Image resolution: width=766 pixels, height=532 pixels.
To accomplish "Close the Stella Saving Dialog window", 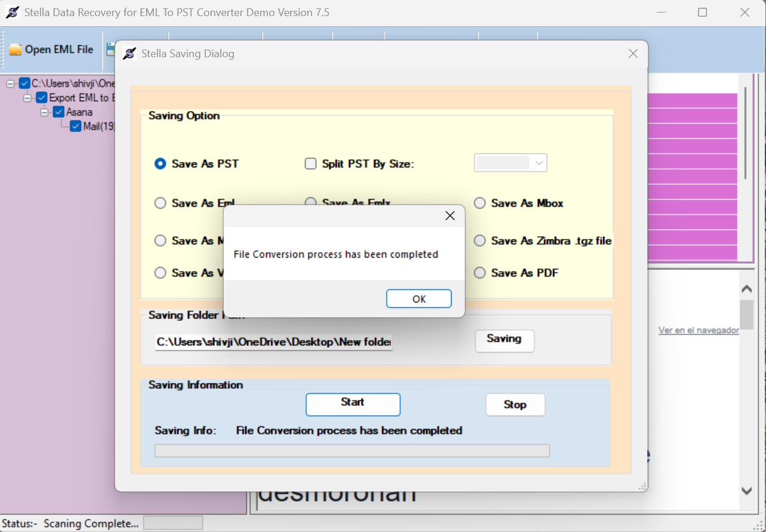I will 634,54.
